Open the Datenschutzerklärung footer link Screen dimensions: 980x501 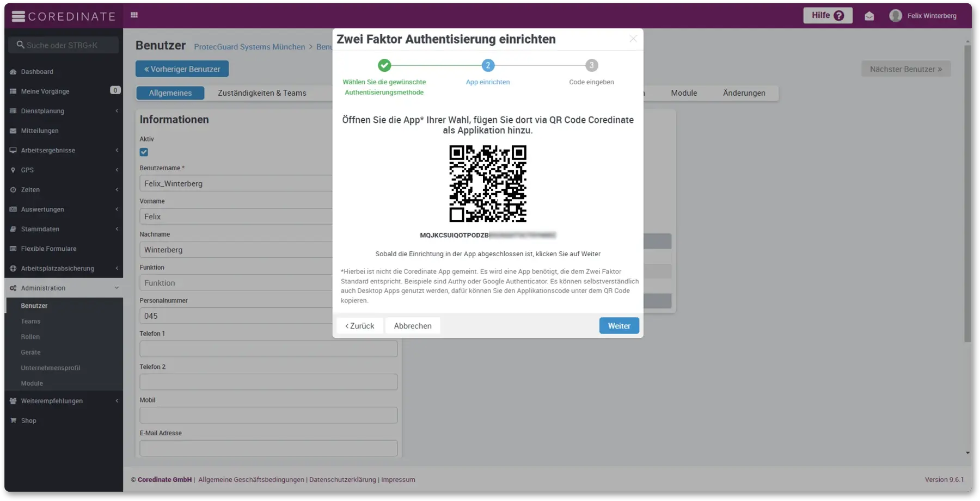point(342,480)
